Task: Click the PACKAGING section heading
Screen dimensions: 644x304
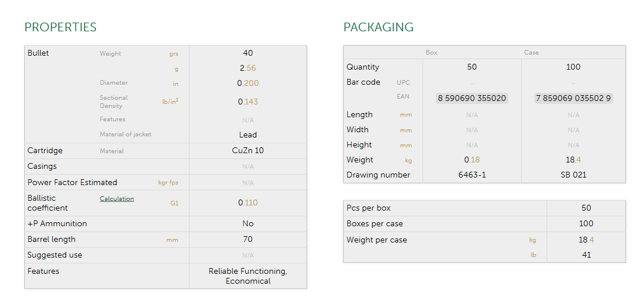Action: (379, 27)
